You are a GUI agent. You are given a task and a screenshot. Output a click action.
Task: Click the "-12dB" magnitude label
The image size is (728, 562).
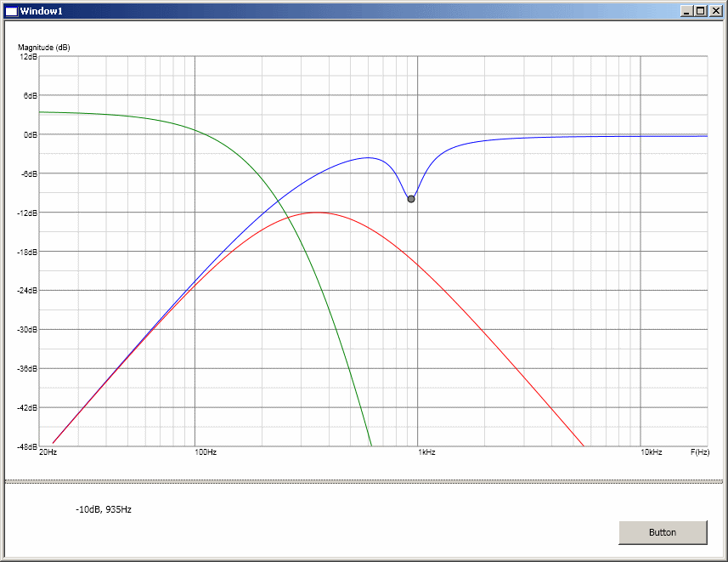(27, 213)
